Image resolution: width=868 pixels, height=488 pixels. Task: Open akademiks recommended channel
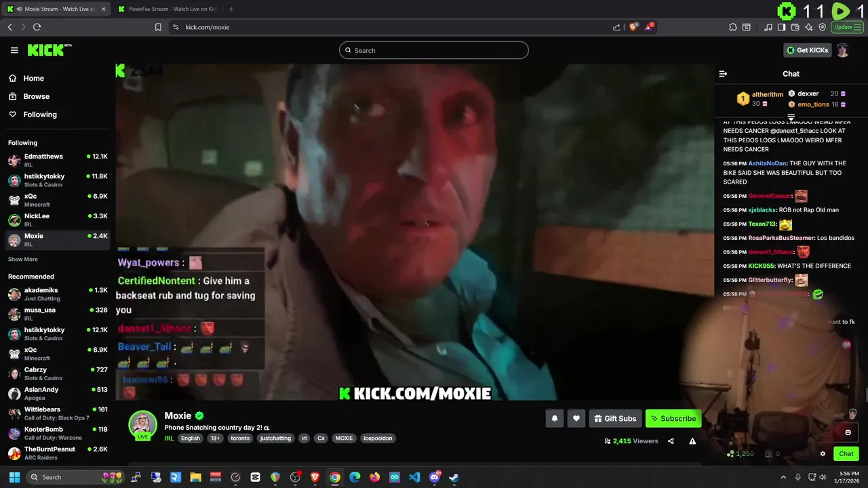[x=57, y=293]
